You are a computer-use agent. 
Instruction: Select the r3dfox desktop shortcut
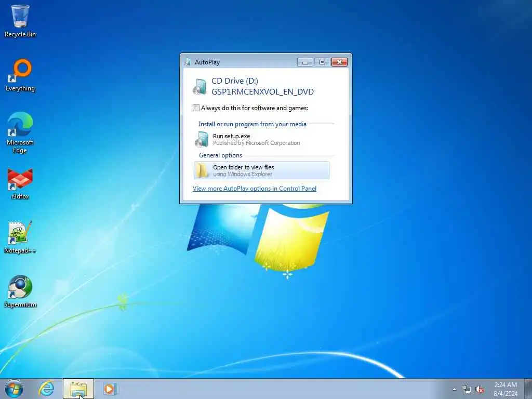pos(20,183)
